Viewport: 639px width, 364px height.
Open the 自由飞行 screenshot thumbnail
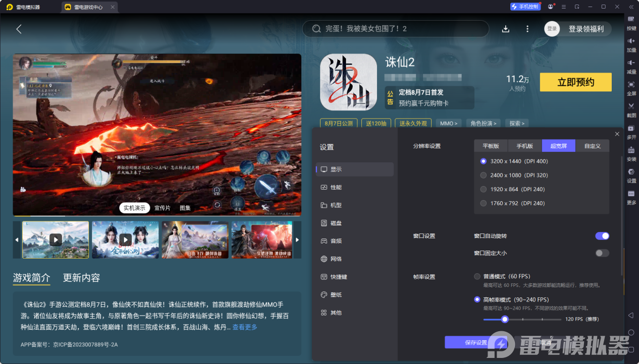coord(195,239)
